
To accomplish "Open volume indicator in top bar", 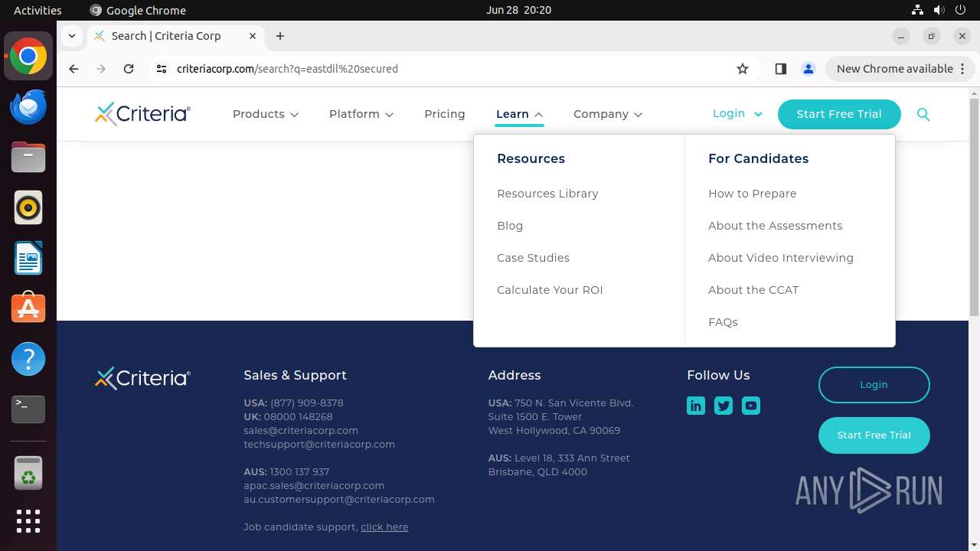I will tap(939, 10).
